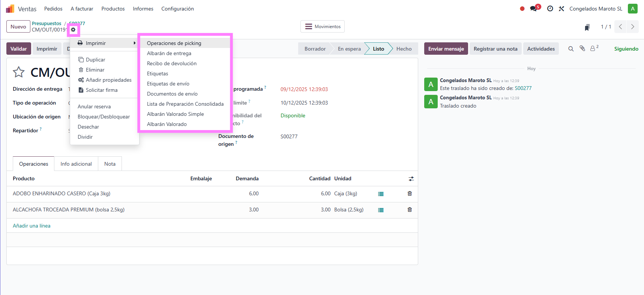Open the Informes menu in navbar
Image resolution: width=644 pixels, height=295 pixels.
(143, 9)
